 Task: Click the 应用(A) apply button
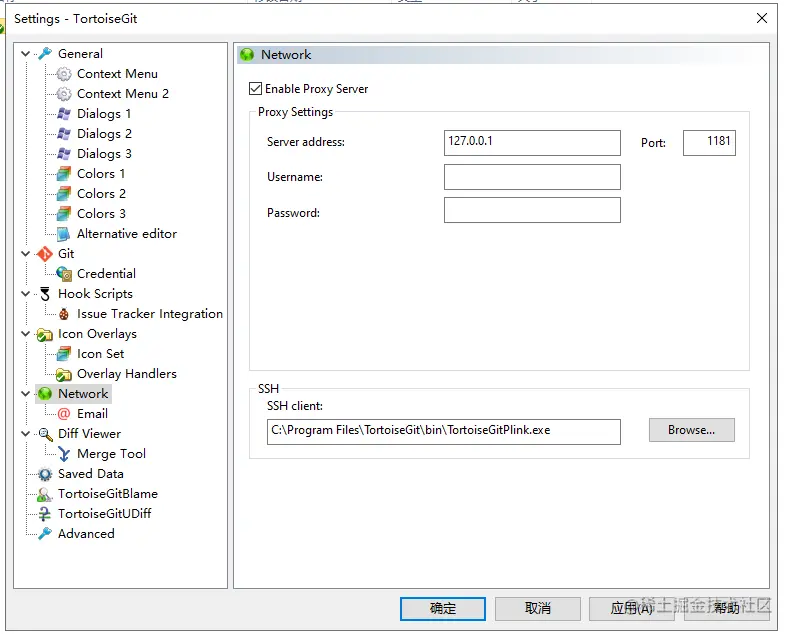point(632,609)
